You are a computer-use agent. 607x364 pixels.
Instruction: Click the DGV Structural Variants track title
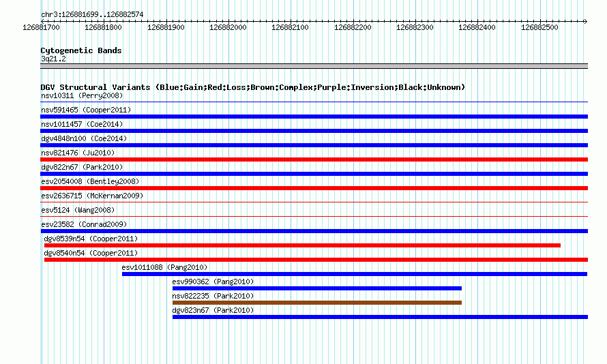point(253,87)
